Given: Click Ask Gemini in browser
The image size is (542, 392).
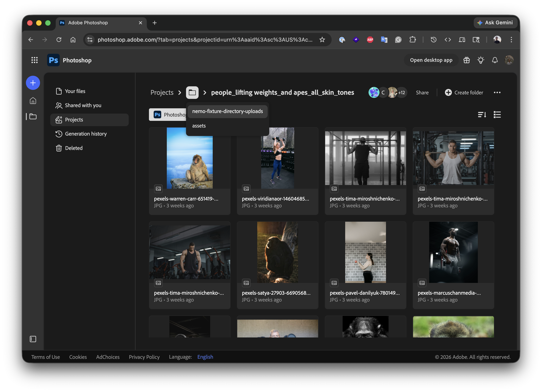Looking at the screenshot, I should click(496, 23).
